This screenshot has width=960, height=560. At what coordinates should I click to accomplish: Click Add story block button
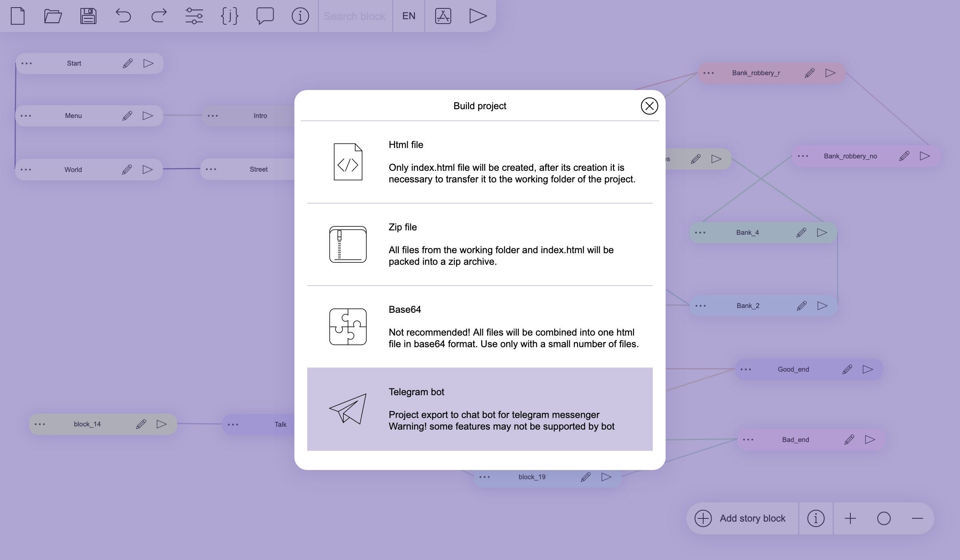pos(743,518)
